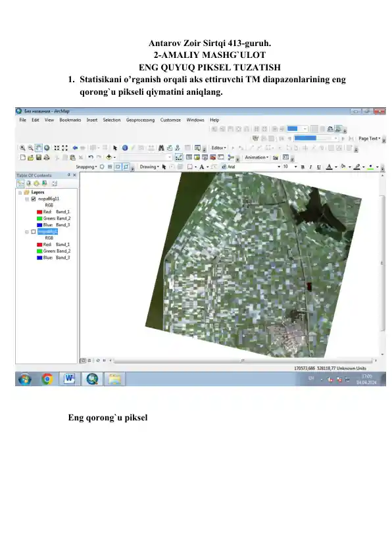Select the Zoom In tool

pyautogui.click(x=22, y=148)
